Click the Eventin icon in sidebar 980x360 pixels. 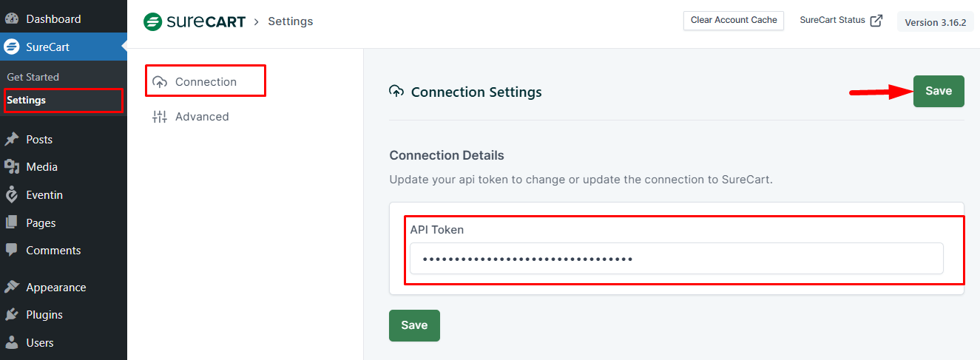(x=12, y=195)
